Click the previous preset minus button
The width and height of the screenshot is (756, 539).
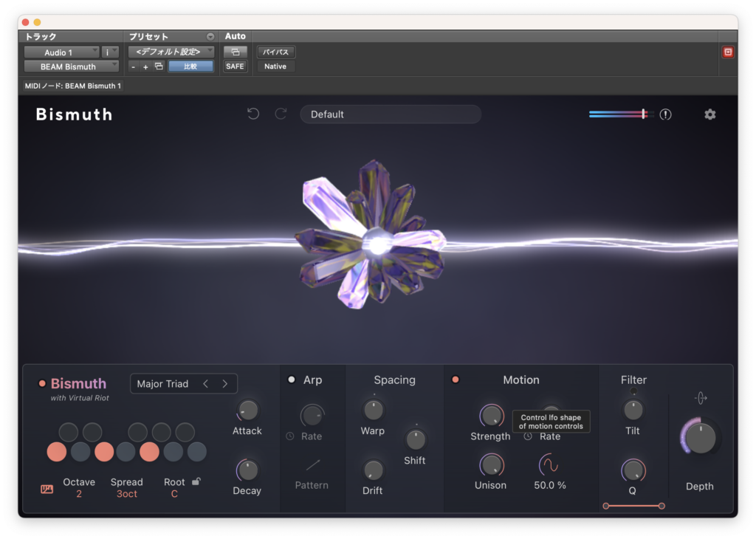[x=133, y=66]
